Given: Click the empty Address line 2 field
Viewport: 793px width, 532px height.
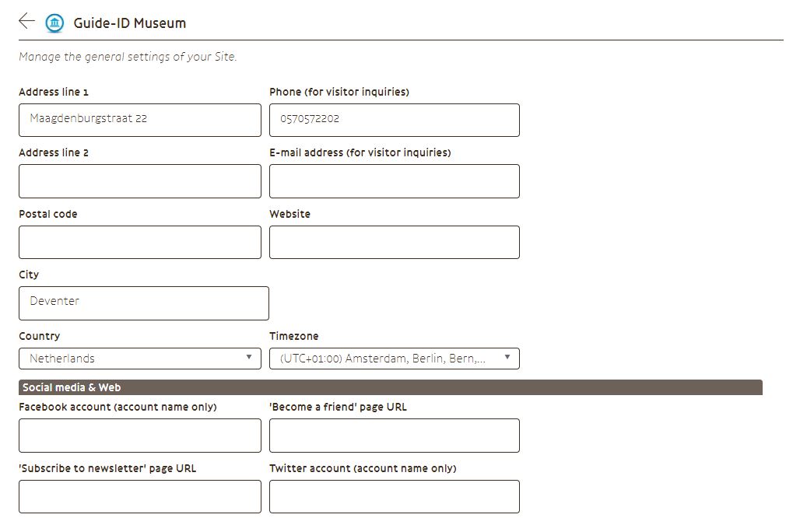Looking at the screenshot, I should (x=140, y=181).
